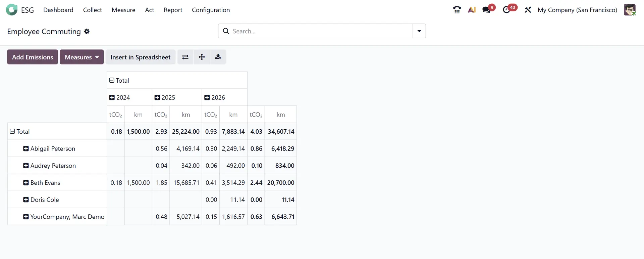Click the expand all arrows icon
This screenshot has width=644, height=259.
pos(202,57)
